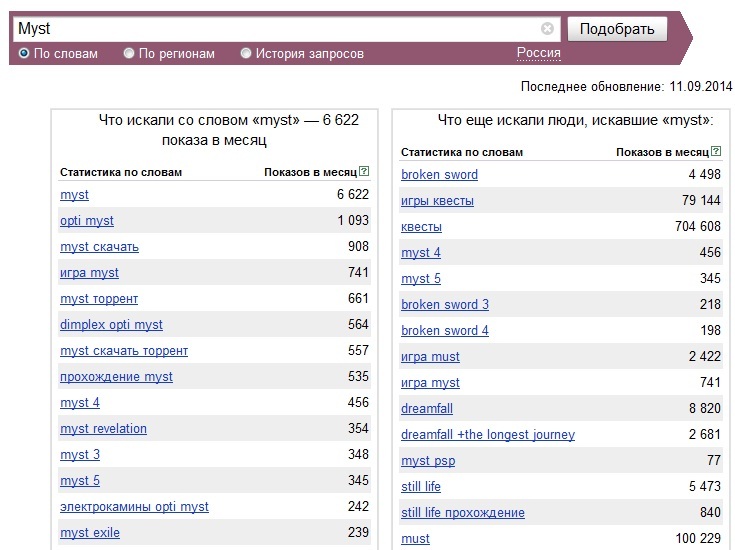
Task: Clear the search field with X icon
Action: (547, 29)
